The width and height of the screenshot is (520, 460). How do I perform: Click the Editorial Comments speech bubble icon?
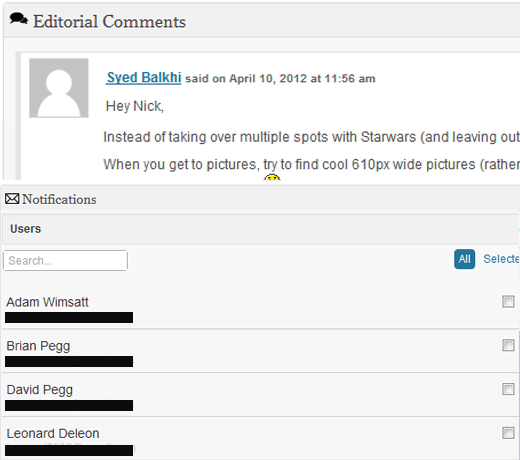(x=18, y=19)
